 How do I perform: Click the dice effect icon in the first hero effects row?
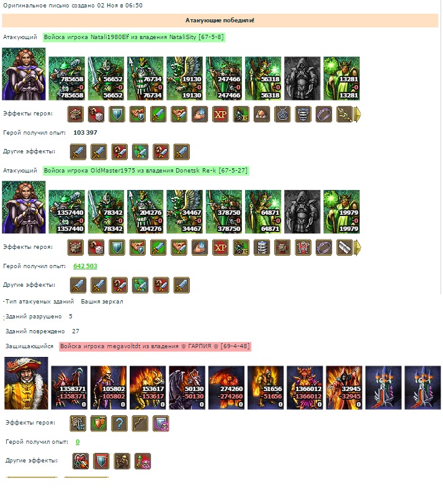(96, 114)
